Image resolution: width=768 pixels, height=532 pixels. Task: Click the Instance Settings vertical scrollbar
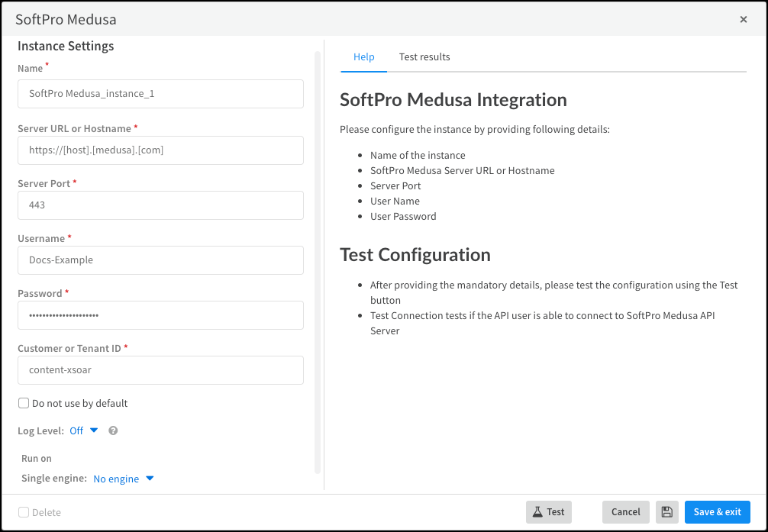pos(318,260)
